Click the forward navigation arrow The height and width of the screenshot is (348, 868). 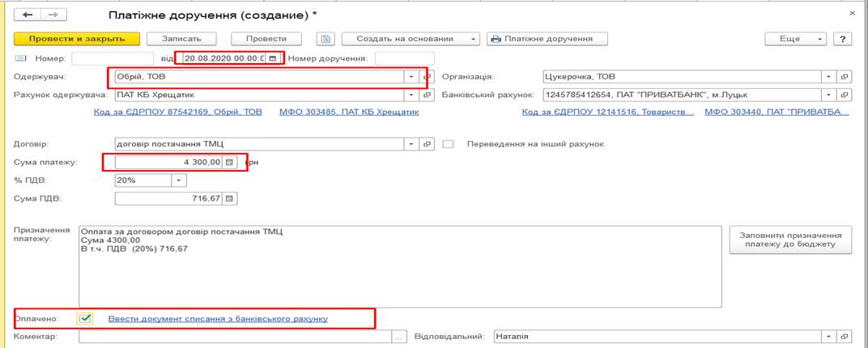[x=53, y=15]
